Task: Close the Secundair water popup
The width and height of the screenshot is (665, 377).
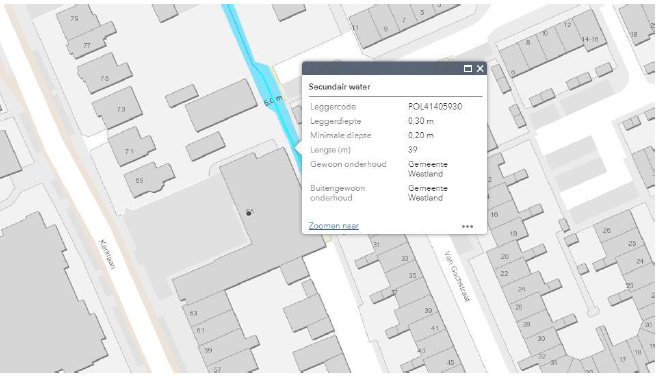Action: tap(480, 69)
